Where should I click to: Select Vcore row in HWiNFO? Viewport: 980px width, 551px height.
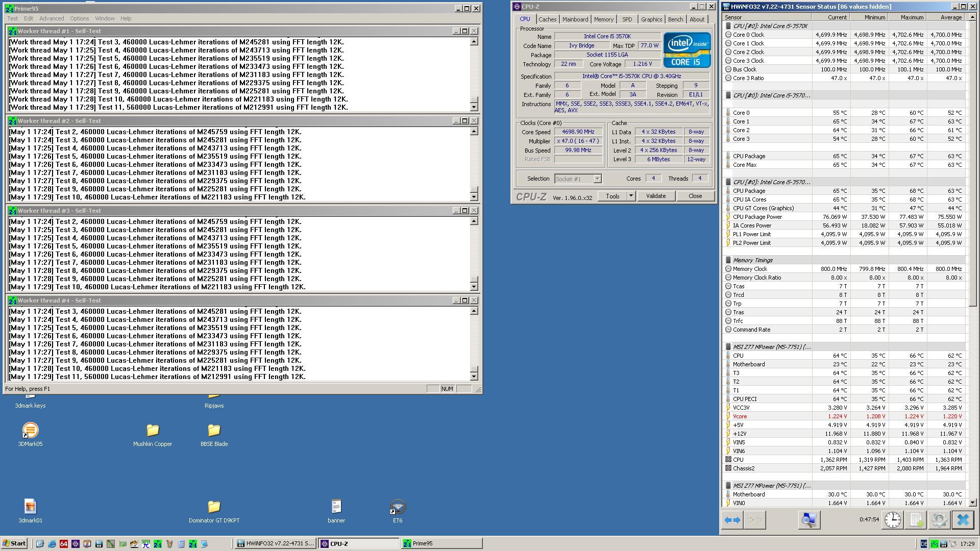coord(845,416)
